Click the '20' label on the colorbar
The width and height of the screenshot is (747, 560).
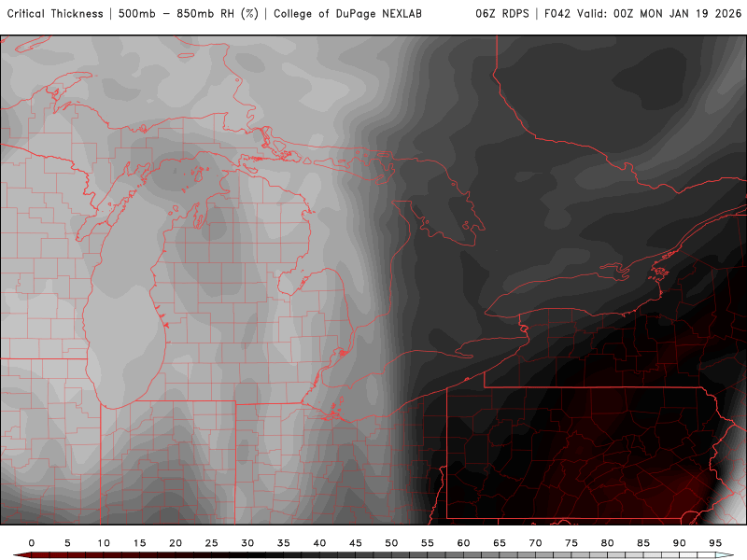(x=176, y=543)
